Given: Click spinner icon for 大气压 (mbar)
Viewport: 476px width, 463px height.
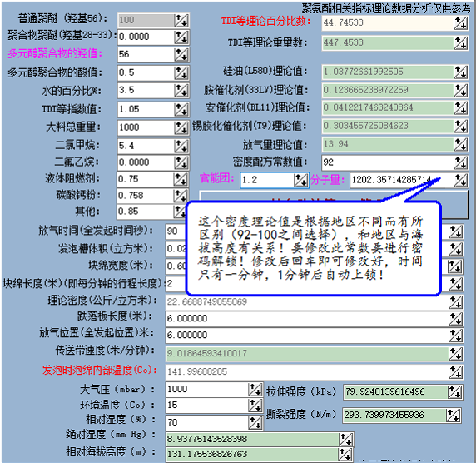Looking at the screenshot, I should [255, 390].
